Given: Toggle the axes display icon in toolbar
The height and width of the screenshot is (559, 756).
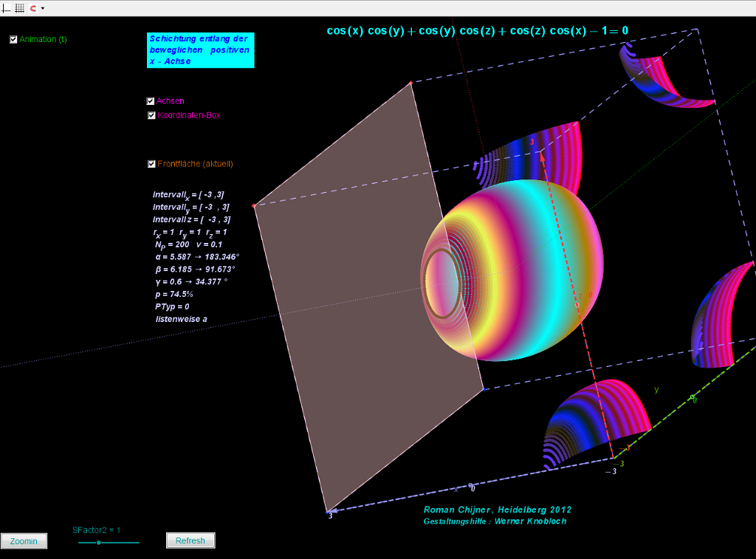Looking at the screenshot, I should click(x=7, y=8).
